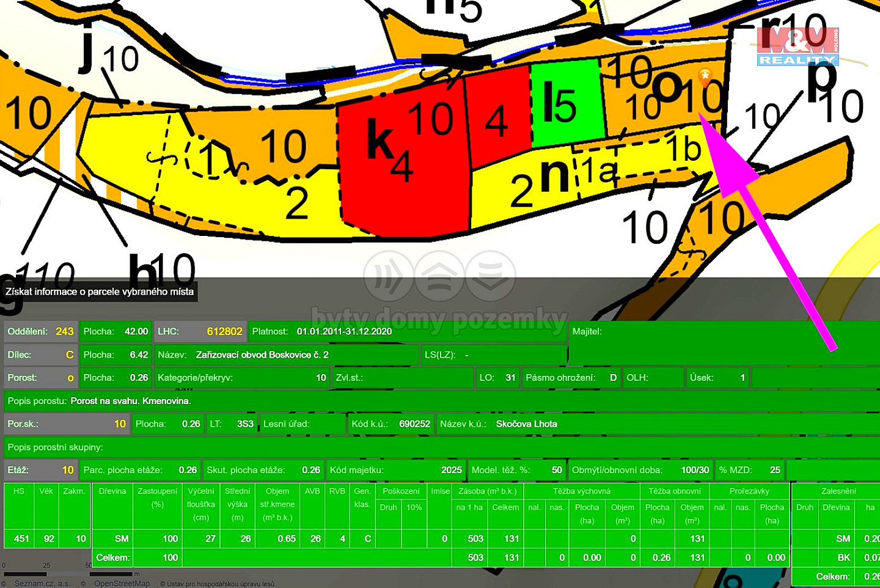Click the Por.sk. value 10

(x=120, y=424)
